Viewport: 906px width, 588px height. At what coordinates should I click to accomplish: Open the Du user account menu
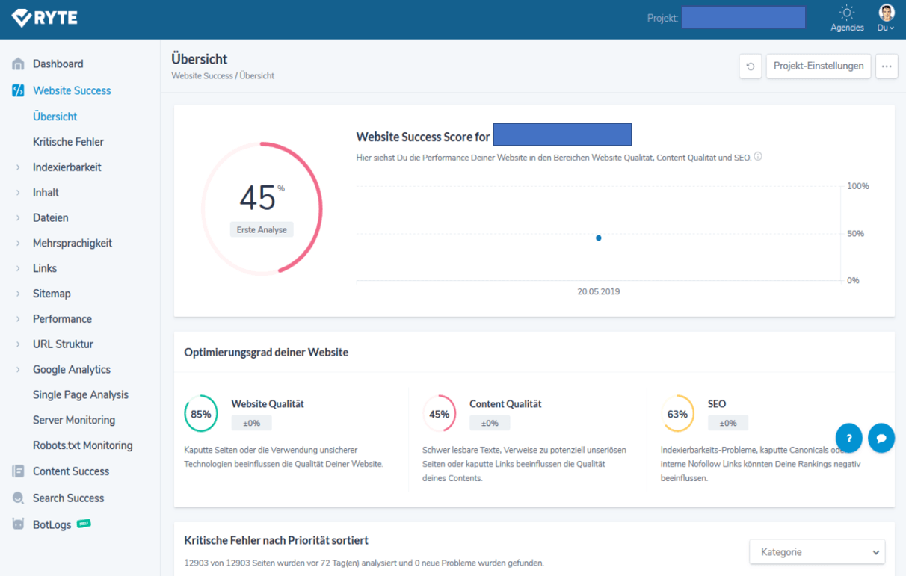886,18
